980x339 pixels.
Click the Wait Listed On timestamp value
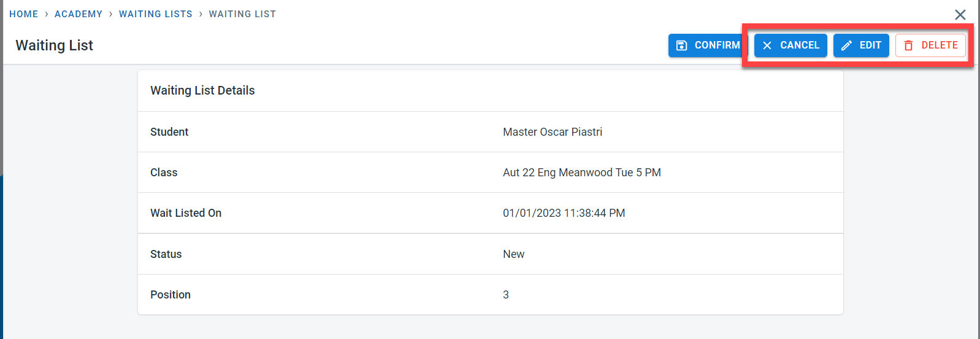point(564,213)
